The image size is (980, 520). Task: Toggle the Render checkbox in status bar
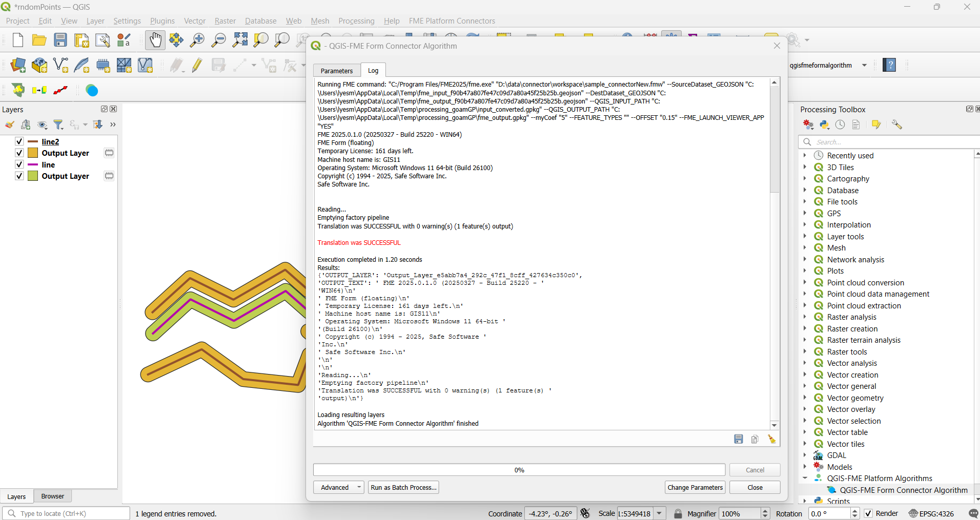coord(868,513)
